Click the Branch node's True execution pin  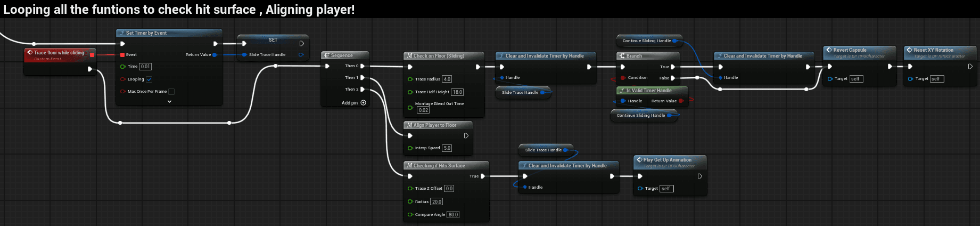coord(673,67)
